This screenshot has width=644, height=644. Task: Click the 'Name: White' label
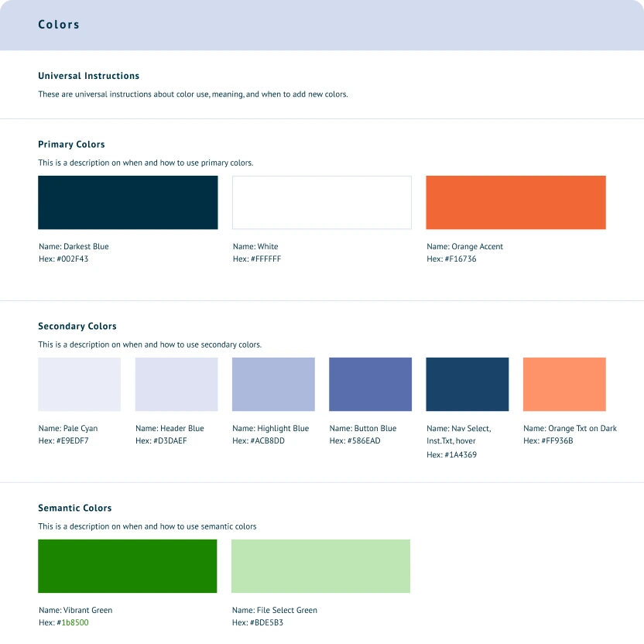(255, 246)
